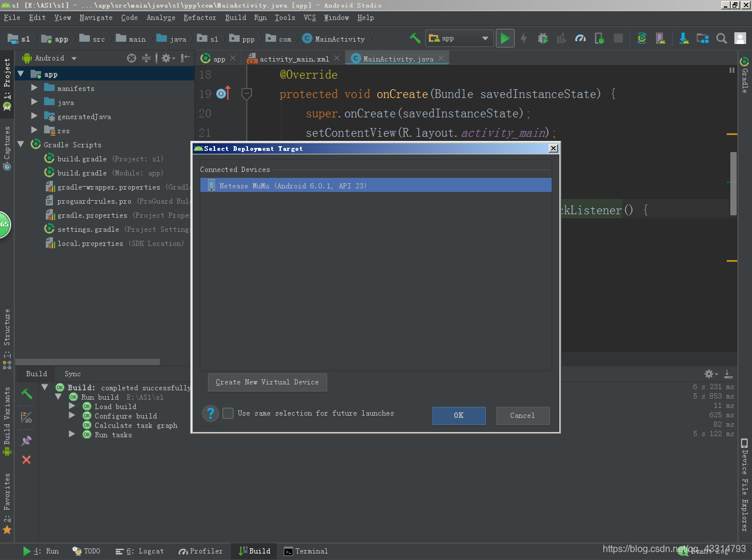Hide the Project tool window
Screen dimensions: 752x560
pos(185,58)
